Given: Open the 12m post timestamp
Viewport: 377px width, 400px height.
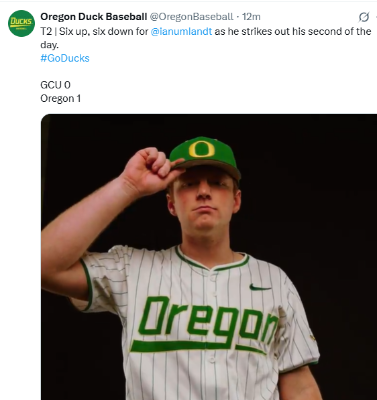Looking at the screenshot, I should (x=251, y=16).
